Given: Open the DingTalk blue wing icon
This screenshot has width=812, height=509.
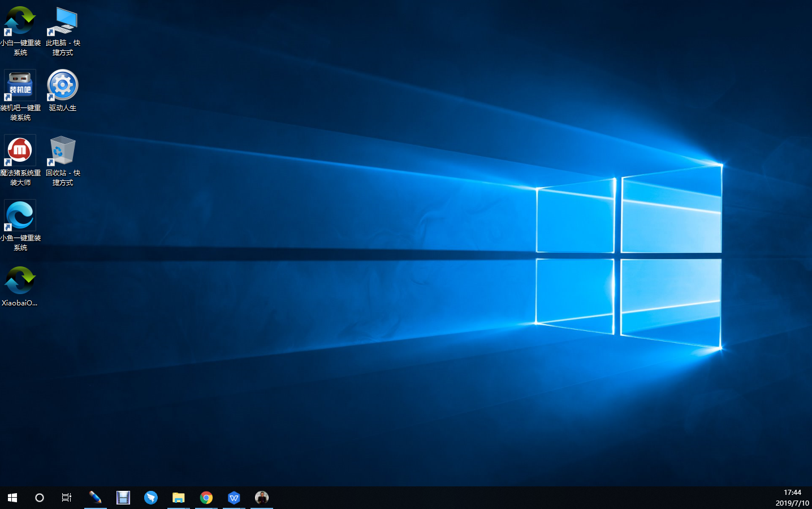Looking at the screenshot, I should [150, 498].
